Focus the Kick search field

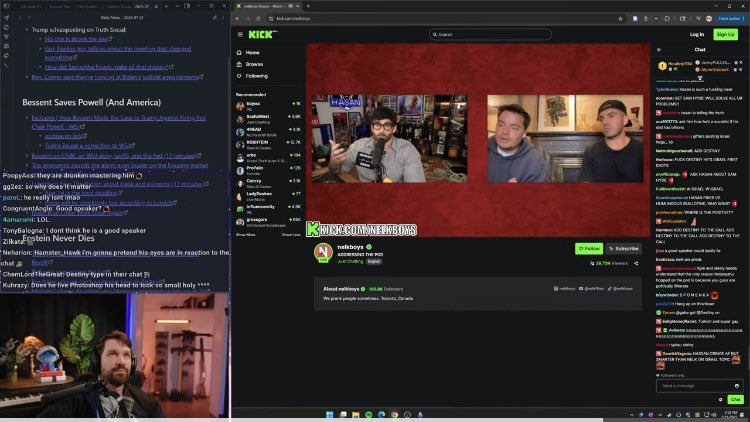click(x=490, y=34)
